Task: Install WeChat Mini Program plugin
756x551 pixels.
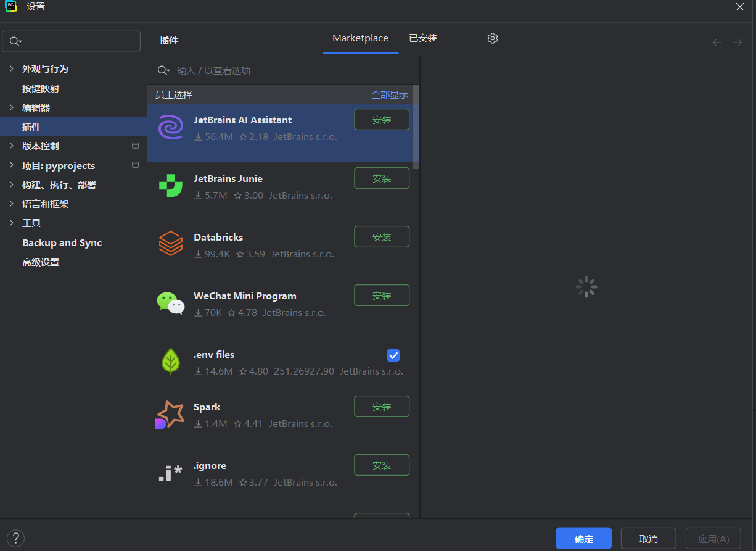Action: click(382, 296)
